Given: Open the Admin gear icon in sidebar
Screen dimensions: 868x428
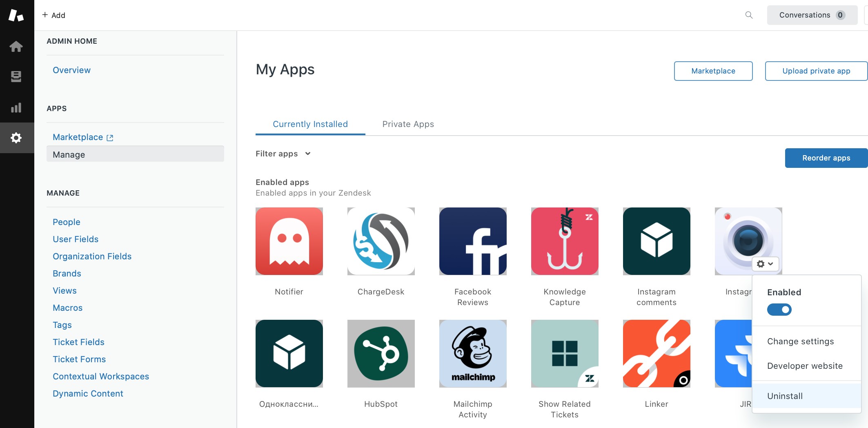Looking at the screenshot, I should tap(16, 138).
